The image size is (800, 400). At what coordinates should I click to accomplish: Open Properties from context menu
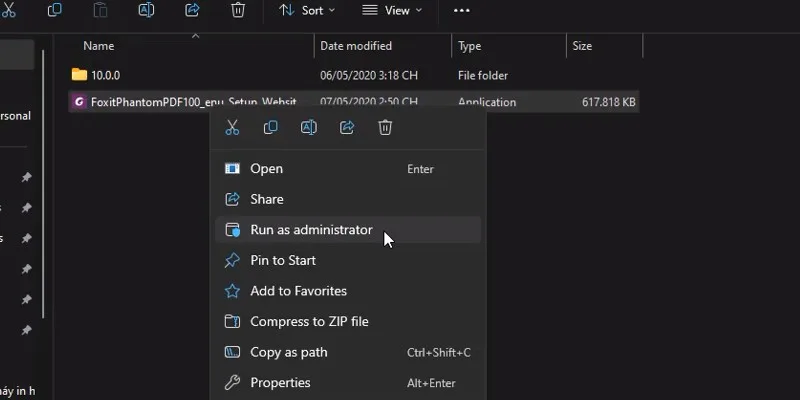coord(280,382)
